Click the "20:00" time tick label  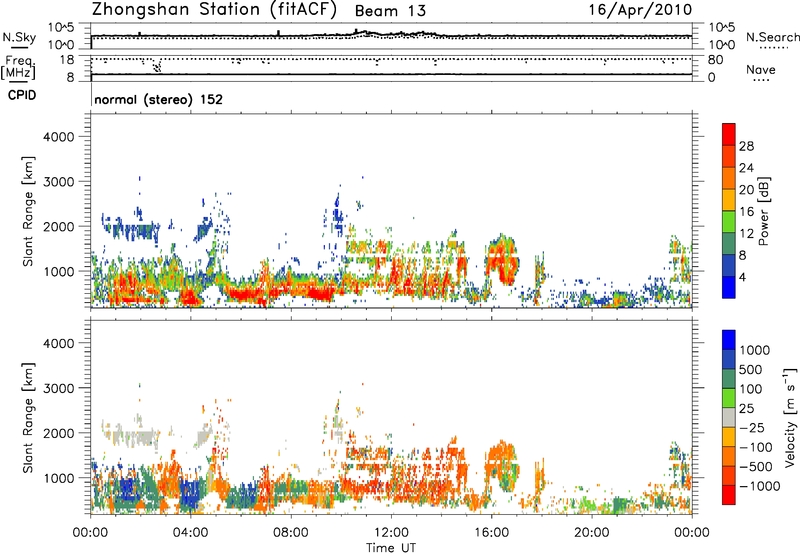point(591,533)
